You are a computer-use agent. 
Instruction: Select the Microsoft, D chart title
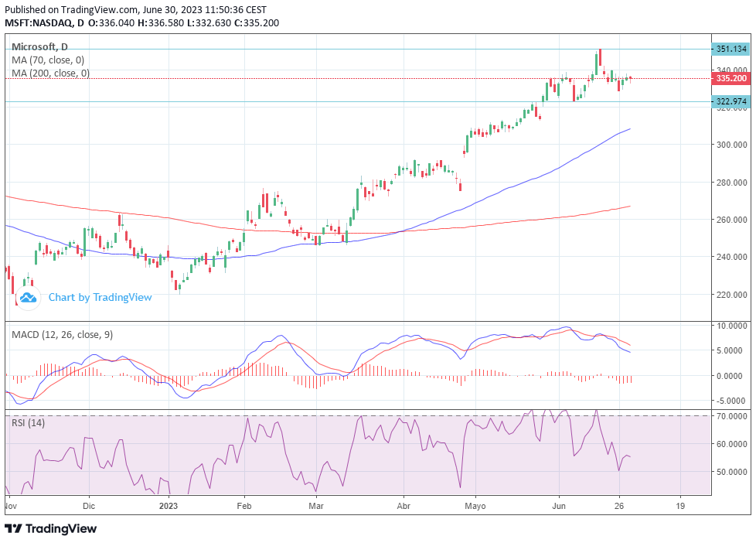pos(39,47)
